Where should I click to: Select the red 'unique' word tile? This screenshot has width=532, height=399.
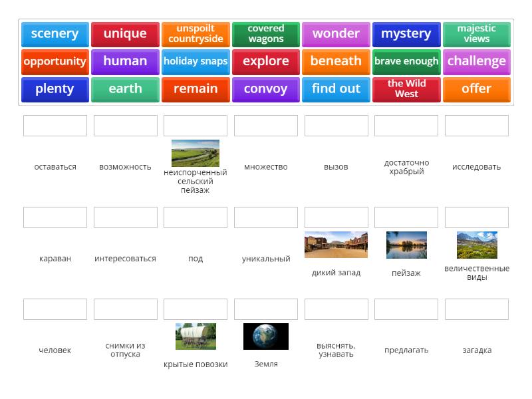click(x=125, y=34)
